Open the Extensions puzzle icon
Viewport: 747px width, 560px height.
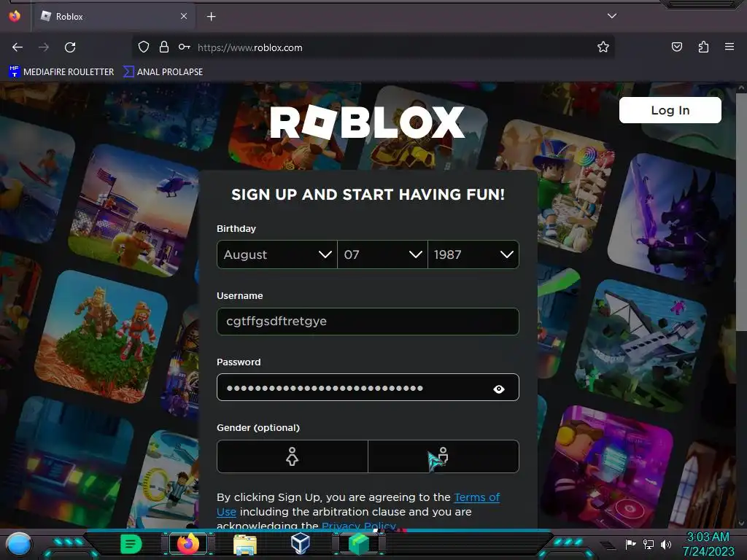point(703,47)
